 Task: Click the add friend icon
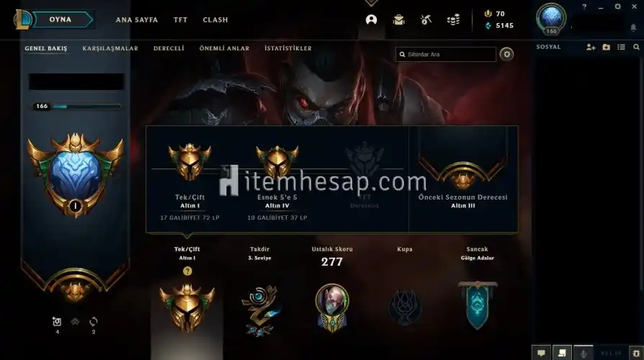pyautogui.click(x=591, y=48)
